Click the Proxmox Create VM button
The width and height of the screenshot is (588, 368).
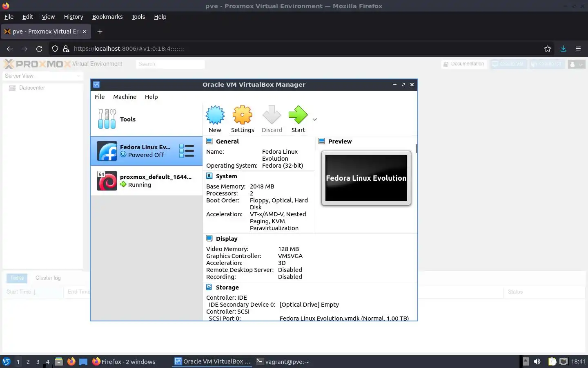(508, 64)
